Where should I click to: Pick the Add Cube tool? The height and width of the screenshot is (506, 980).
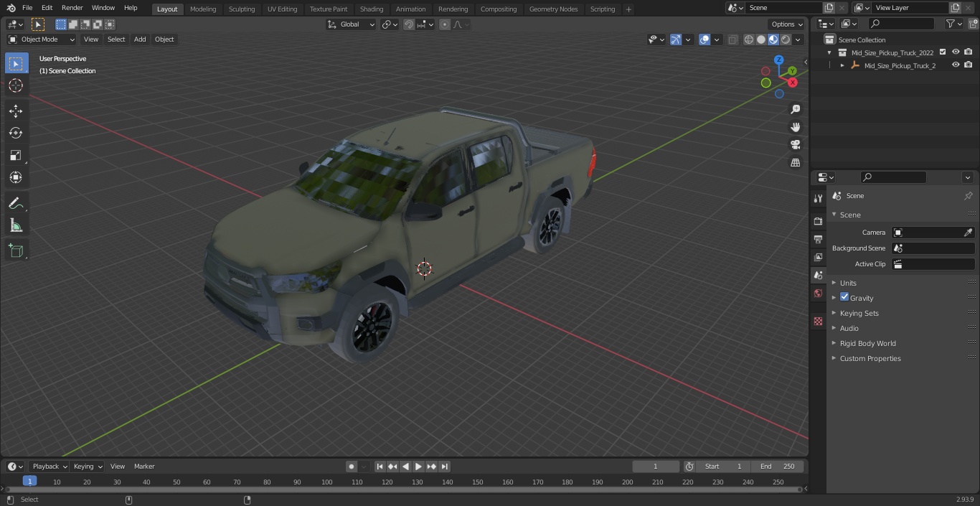pos(16,250)
